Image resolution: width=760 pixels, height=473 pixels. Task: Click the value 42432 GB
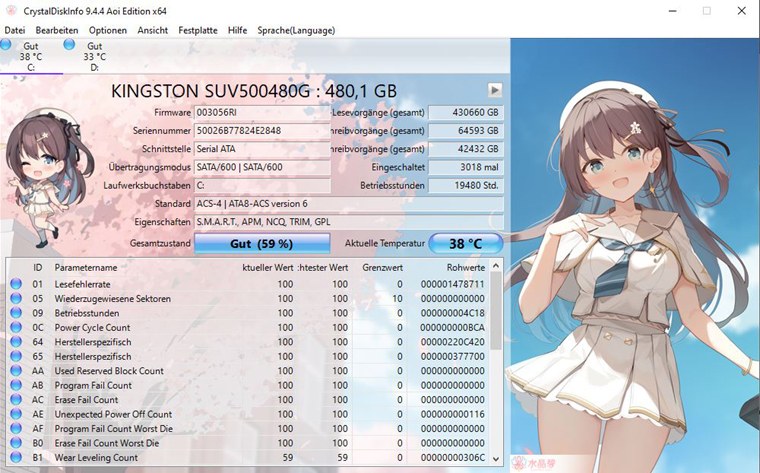pyautogui.click(x=466, y=149)
